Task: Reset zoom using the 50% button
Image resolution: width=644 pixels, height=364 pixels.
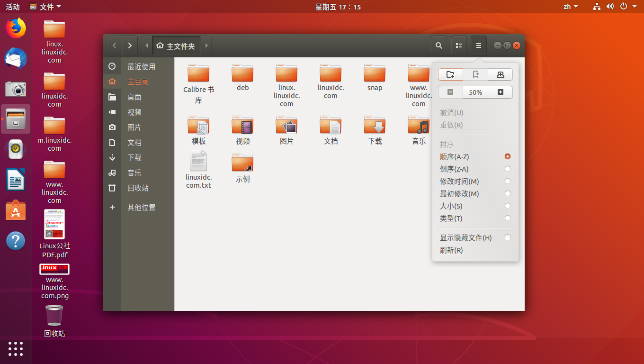Action: coord(475,92)
